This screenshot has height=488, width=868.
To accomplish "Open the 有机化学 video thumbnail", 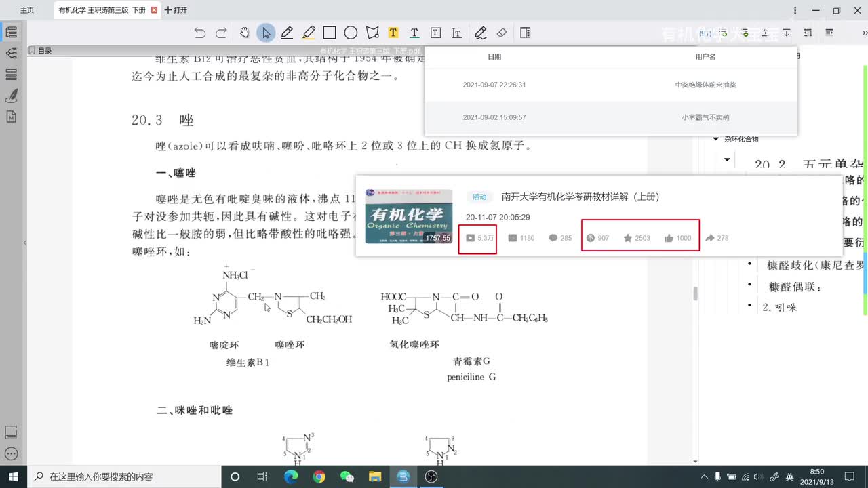I will tap(408, 216).
